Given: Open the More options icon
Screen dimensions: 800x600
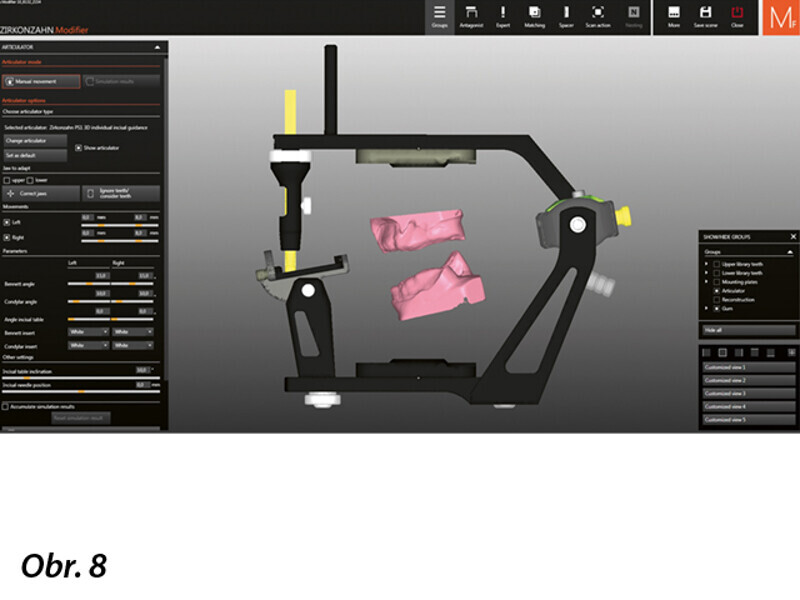Looking at the screenshot, I should 674,15.
